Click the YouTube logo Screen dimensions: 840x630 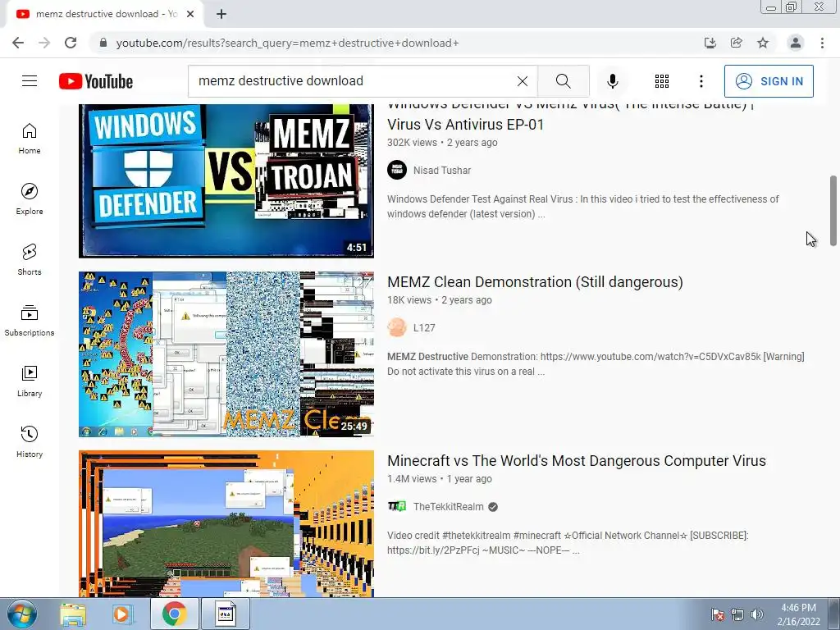pos(96,81)
